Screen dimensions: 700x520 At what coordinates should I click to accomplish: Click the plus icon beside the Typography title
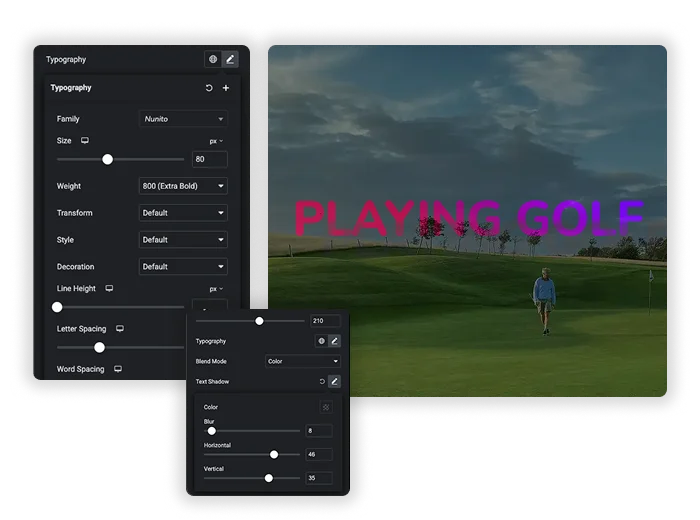coord(226,88)
